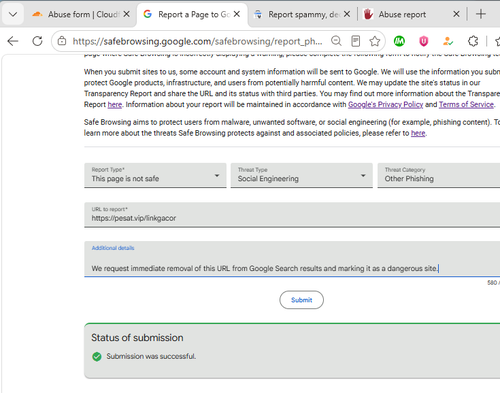Click the green success checkmark icon
500x393 pixels.
(97, 357)
